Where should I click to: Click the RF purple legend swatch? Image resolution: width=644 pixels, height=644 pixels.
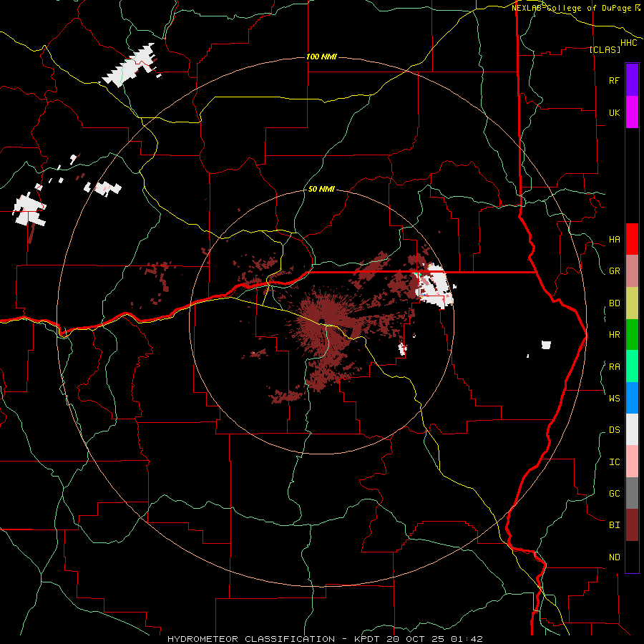pyautogui.click(x=632, y=80)
